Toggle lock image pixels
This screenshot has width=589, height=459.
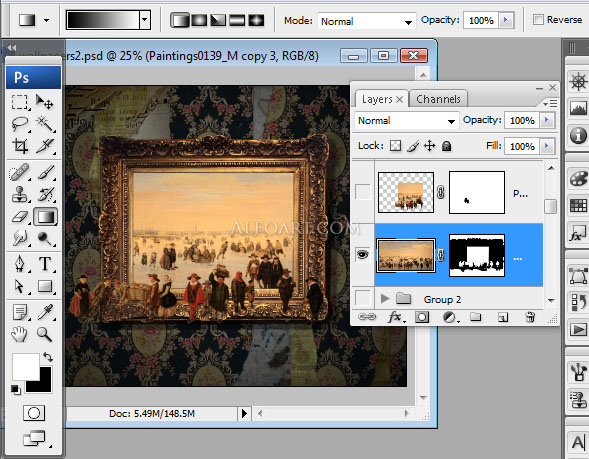click(x=412, y=146)
